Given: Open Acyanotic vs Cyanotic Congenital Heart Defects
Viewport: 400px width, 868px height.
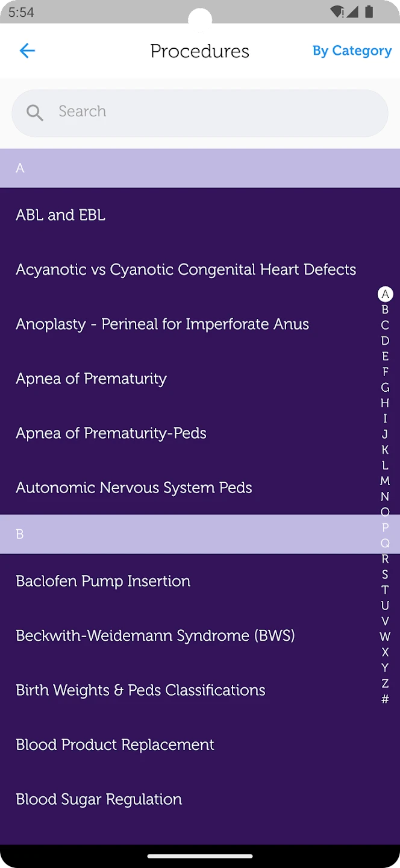Looking at the screenshot, I should pyautogui.click(x=186, y=269).
